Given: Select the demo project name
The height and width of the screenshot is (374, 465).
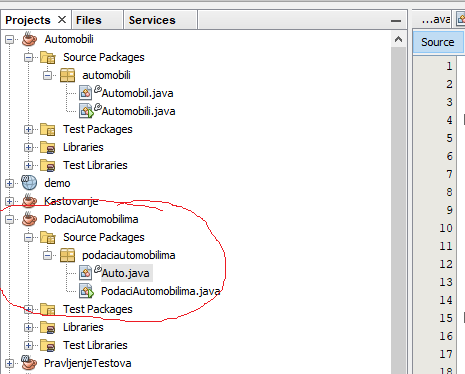Looking at the screenshot, I should 57,183.
